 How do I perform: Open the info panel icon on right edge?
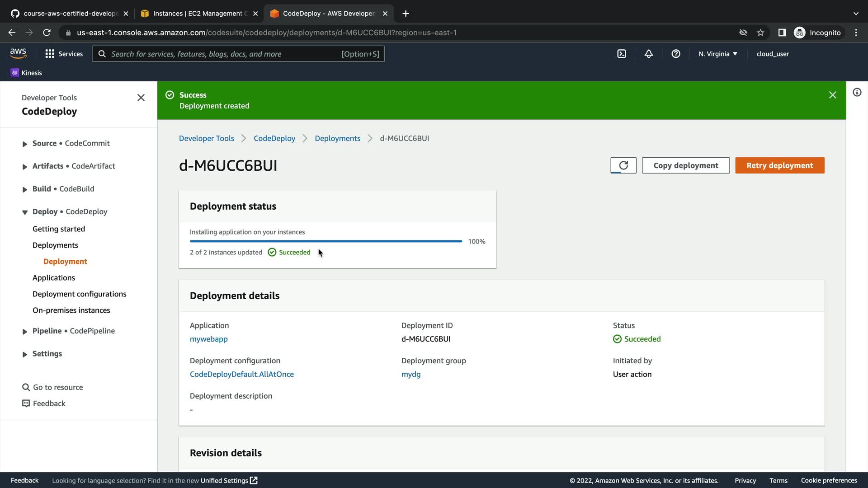coord(857,93)
